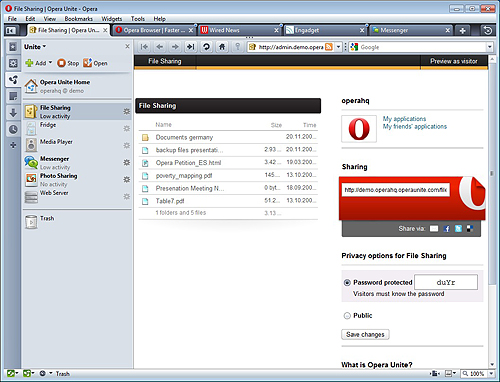Click the Save changes button
Viewport: 500px width, 382px height.
(x=365, y=334)
